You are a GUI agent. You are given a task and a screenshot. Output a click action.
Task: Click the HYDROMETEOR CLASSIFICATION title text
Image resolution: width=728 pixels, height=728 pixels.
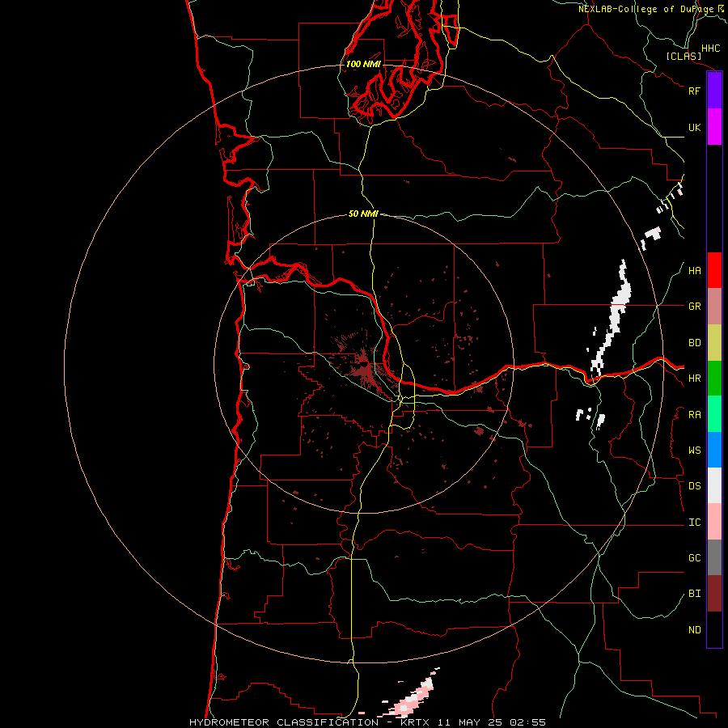click(x=284, y=722)
